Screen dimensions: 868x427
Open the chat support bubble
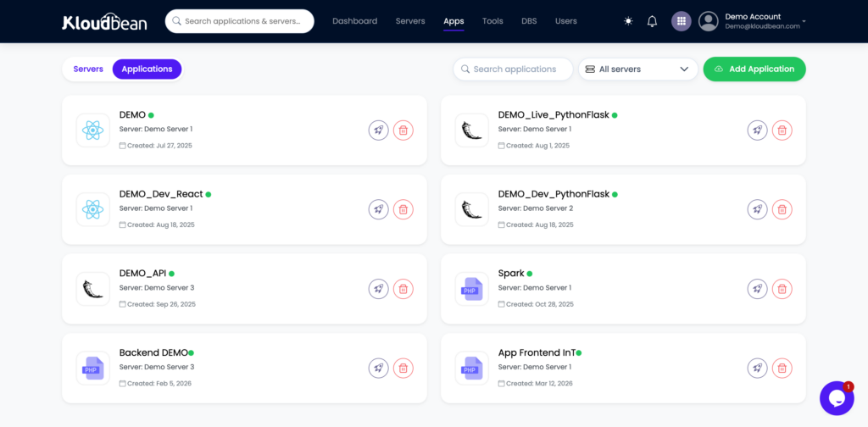(x=837, y=398)
